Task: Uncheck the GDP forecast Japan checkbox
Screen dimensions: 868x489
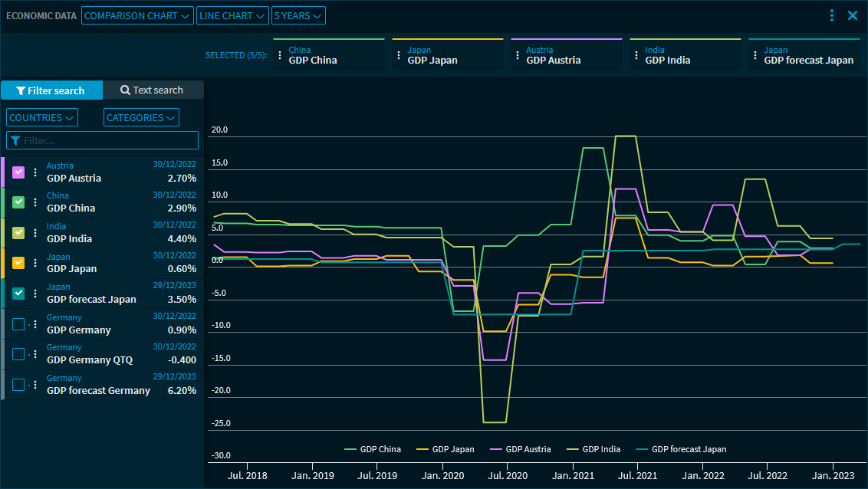Action: point(18,294)
